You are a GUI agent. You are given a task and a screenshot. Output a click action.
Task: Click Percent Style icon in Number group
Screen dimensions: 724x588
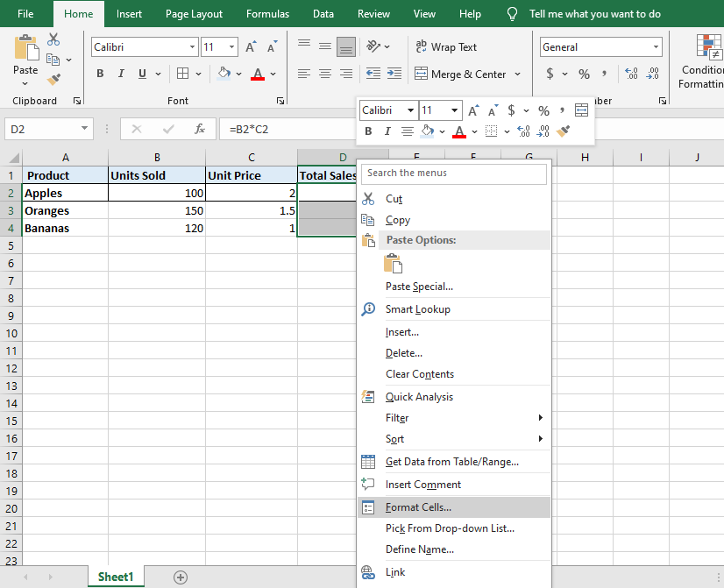pos(584,74)
